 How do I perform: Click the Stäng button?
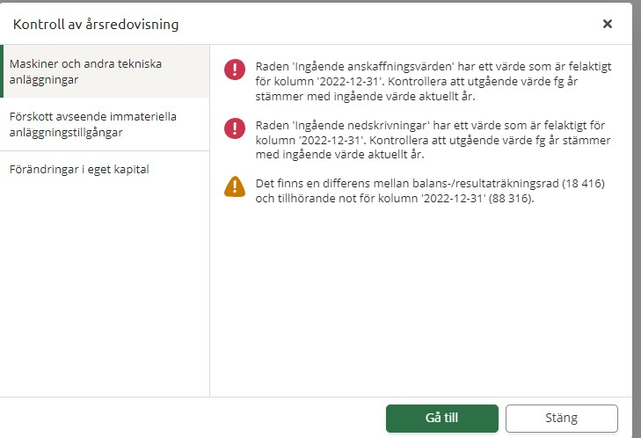click(561, 418)
